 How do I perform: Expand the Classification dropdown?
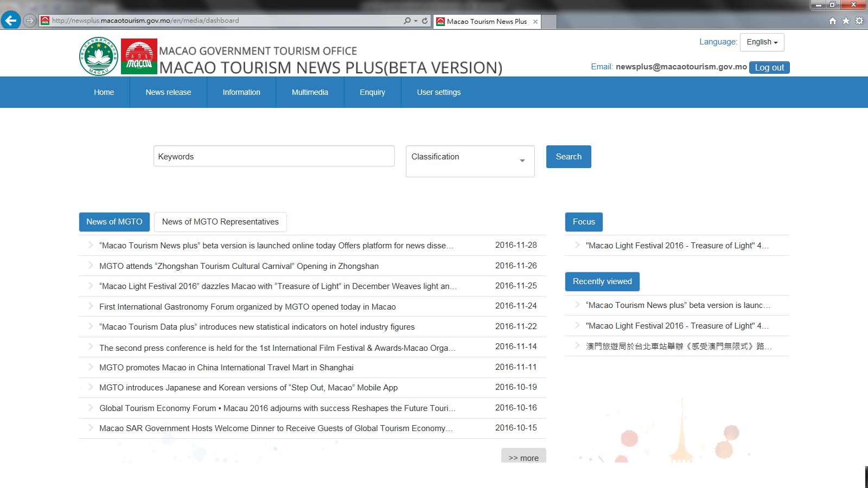click(470, 160)
